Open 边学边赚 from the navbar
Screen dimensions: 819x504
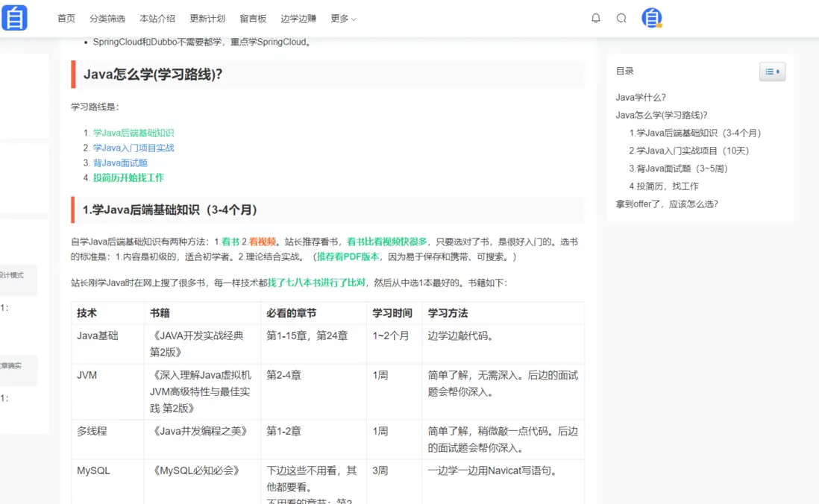coord(298,19)
